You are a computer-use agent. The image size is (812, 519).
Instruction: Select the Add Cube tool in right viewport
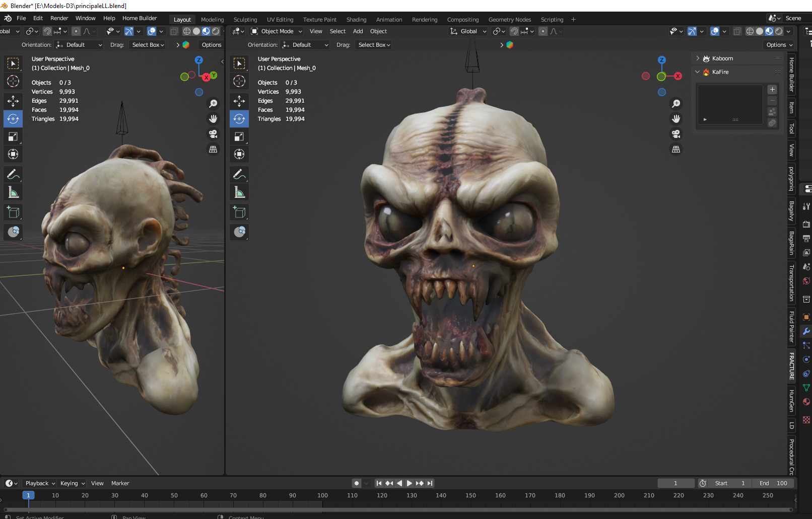pyautogui.click(x=239, y=212)
